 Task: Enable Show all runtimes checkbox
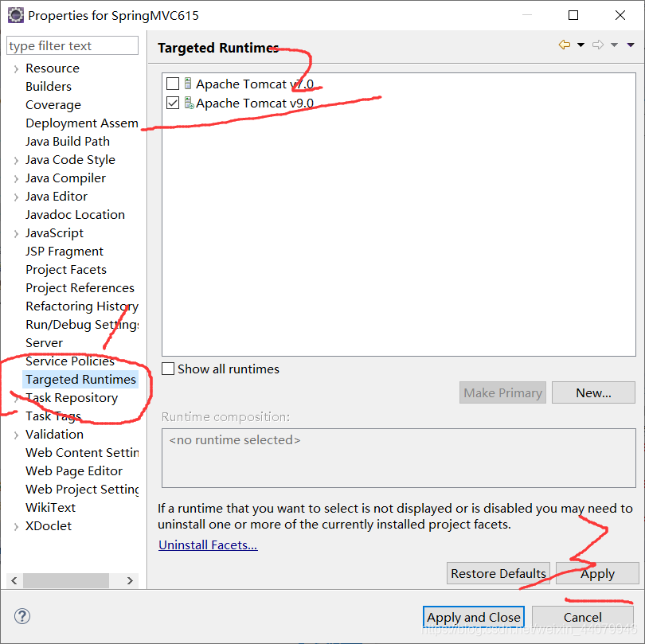(168, 369)
